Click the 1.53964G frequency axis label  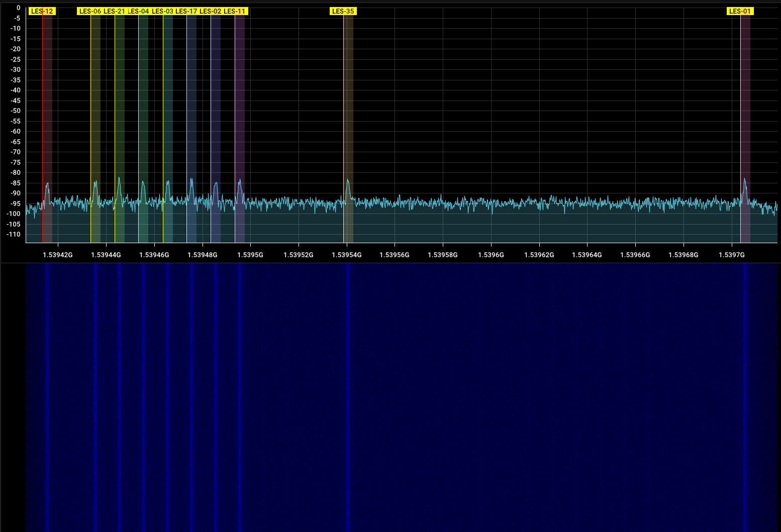coord(587,255)
